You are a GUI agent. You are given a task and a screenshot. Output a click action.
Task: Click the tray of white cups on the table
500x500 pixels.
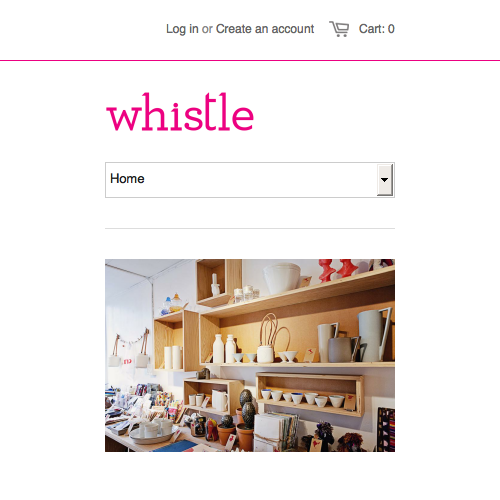[x=154, y=431]
